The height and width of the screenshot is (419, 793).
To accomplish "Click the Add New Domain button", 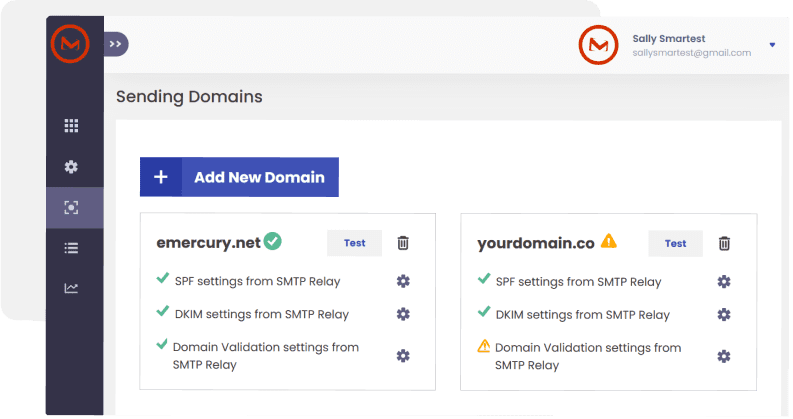I will (x=239, y=177).
